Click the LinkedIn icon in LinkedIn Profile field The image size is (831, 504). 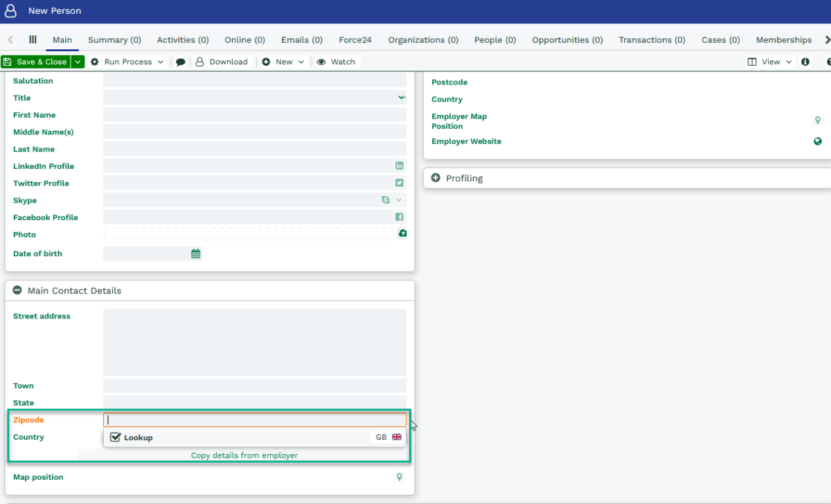[399, 166]
